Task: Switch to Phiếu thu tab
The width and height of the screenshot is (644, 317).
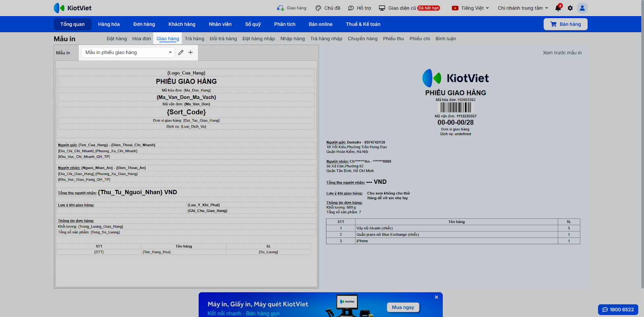Action: pos(394,39)
